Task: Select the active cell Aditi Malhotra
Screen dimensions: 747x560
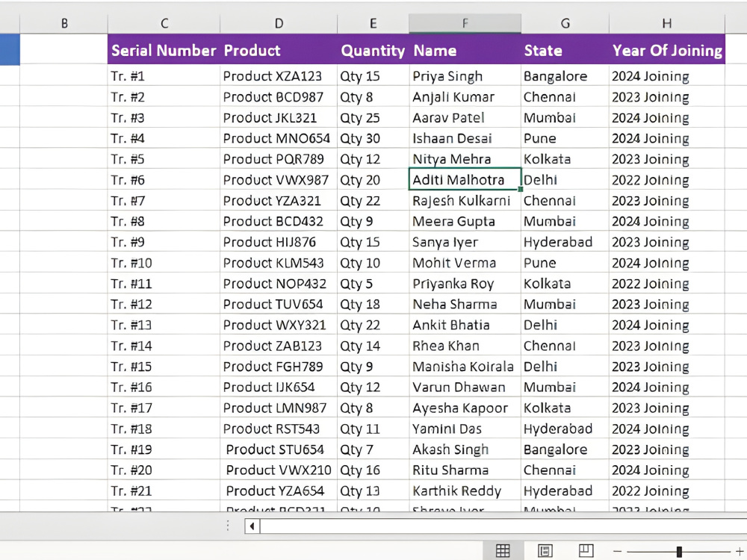Action: 465,179
